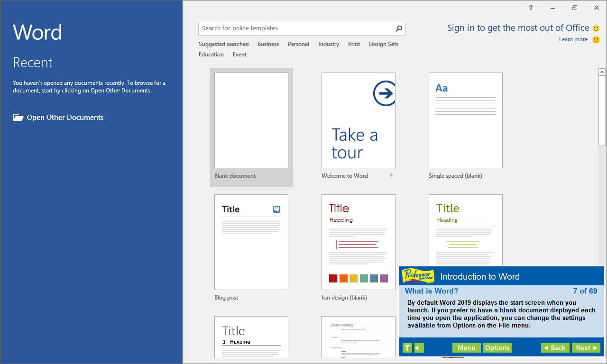Screen dimensions: 607x364
Task: Click the arrow circle on Take a tour
Action: (x=384, y=93)
